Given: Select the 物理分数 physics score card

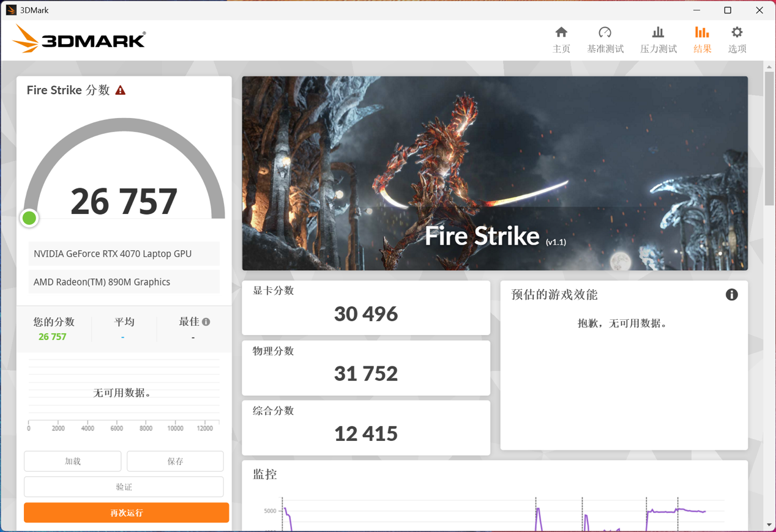Looking at the screenshot, I should (x=366, y=368).
